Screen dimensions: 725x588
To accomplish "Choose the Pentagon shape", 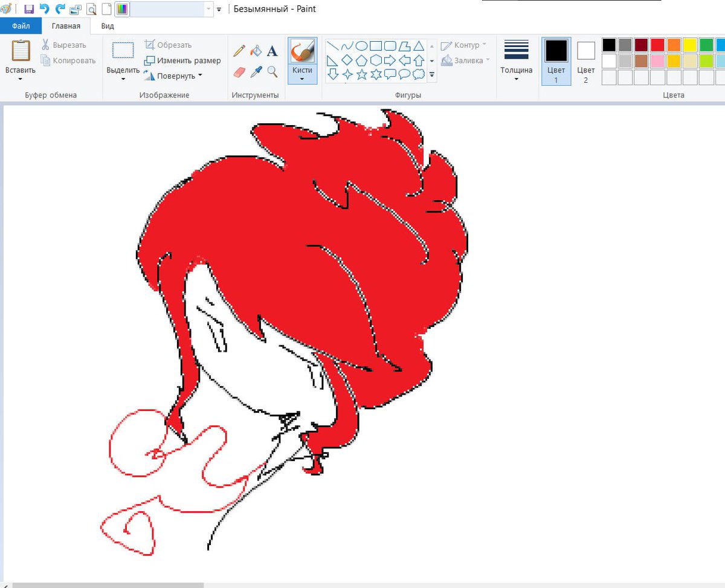I will point(361,60).
